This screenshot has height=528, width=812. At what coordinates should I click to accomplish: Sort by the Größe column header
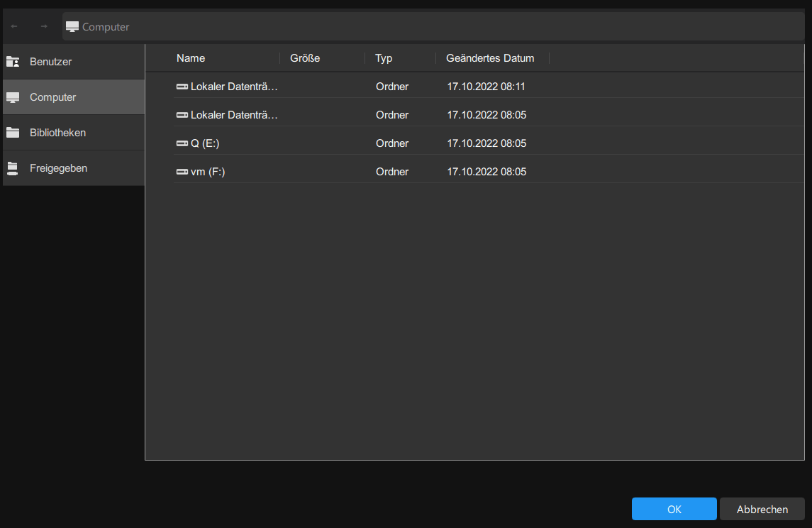coord(305,58)
